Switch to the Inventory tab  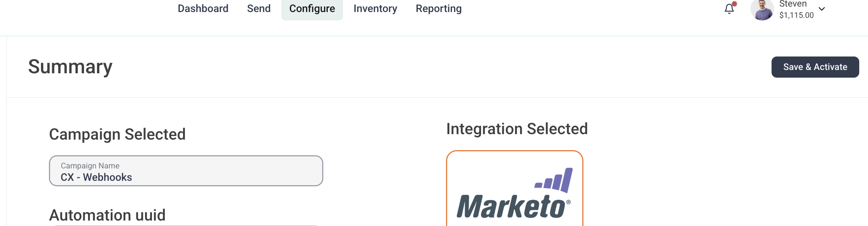click(375, 8)
